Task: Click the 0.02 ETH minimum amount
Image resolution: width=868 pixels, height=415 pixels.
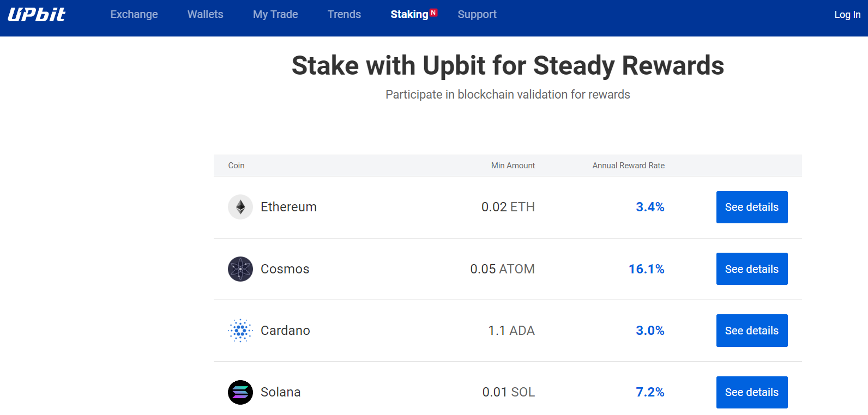Action: pyautogui.click(x=508, y=207)
